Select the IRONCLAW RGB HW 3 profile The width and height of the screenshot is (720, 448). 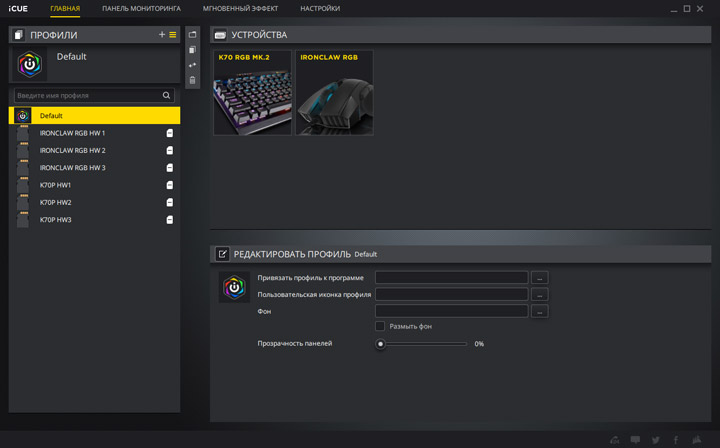[x=95, y=168]
